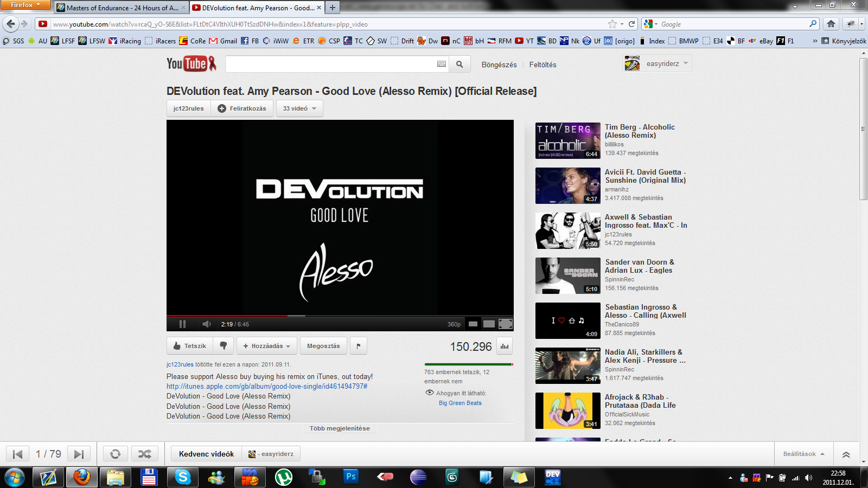This screenshot has width=868, height=488.
Task: Open the Windows Start menu
Action: coord(15,477)
